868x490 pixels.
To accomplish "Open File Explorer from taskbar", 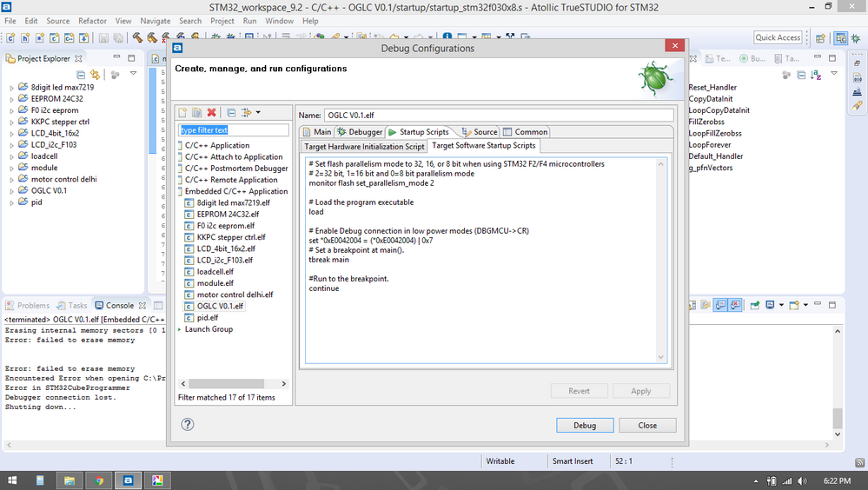I will pos(70,480).
